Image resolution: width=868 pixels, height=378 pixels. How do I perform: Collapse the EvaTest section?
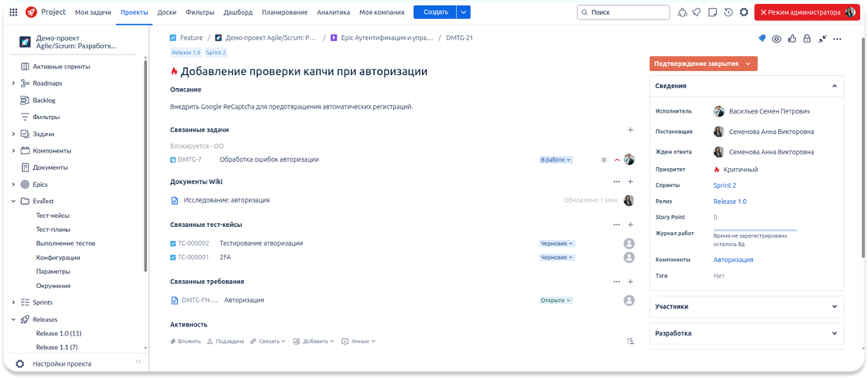13,202
